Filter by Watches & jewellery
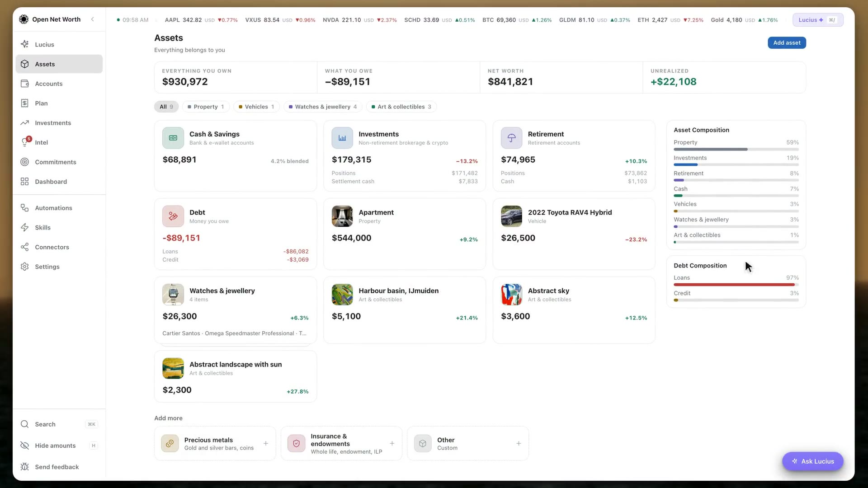 [323, 107]
